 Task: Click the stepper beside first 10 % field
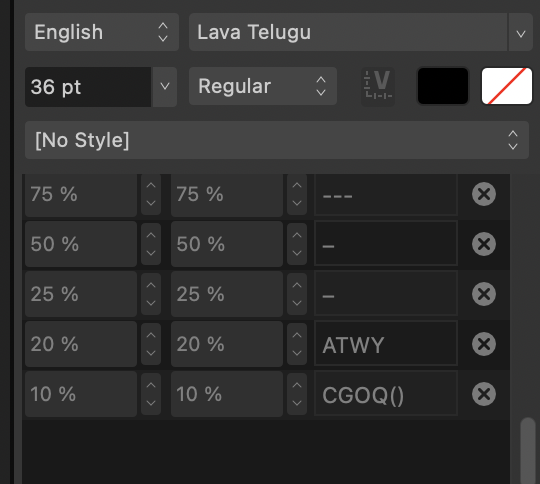151,394
